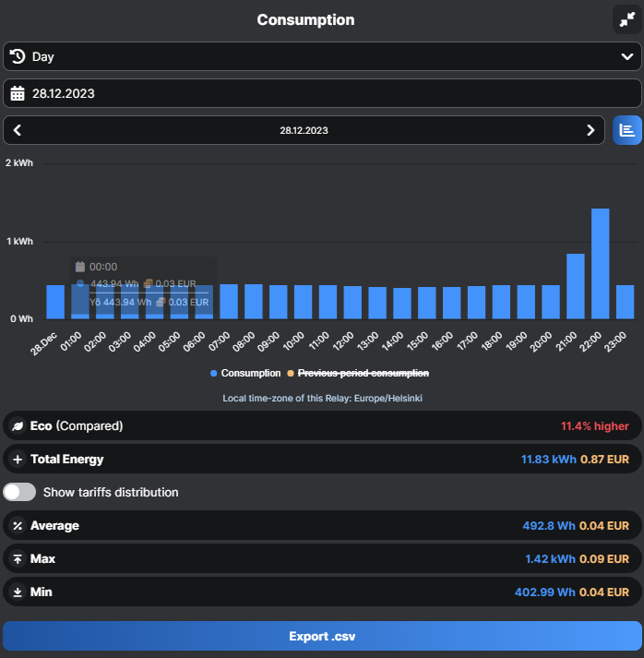Click the 21:00 consumption bar

(575, 286)
